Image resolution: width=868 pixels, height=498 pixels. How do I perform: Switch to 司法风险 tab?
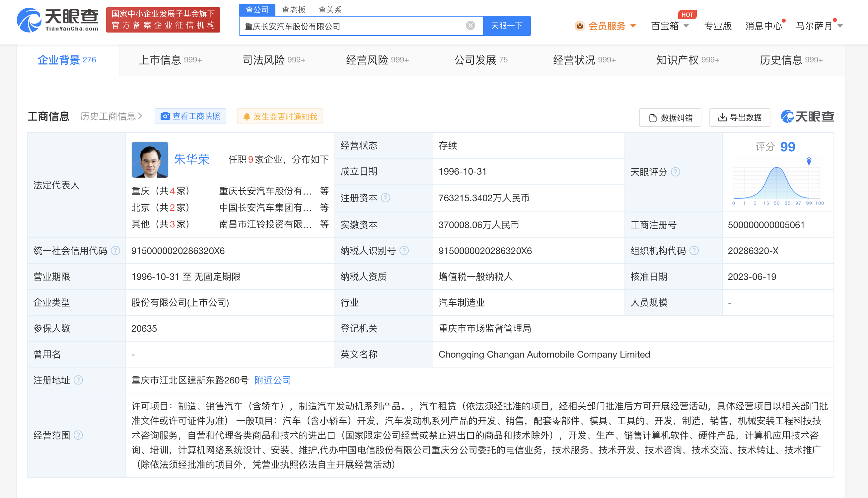274,60
